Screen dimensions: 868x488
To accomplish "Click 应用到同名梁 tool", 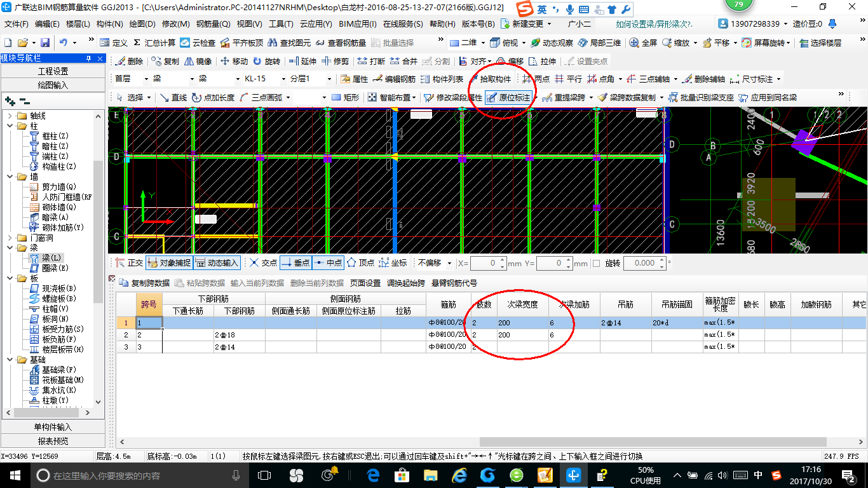I will tap(767, 97).
